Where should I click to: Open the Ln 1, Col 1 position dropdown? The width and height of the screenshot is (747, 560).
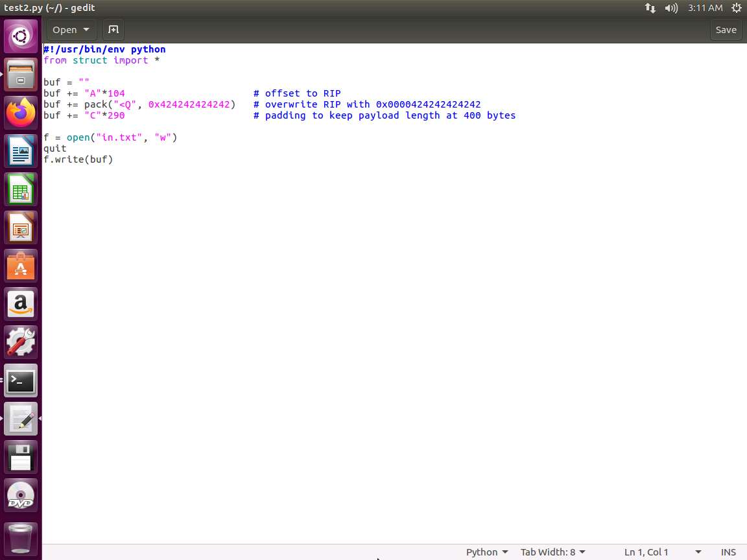(661, 552)
